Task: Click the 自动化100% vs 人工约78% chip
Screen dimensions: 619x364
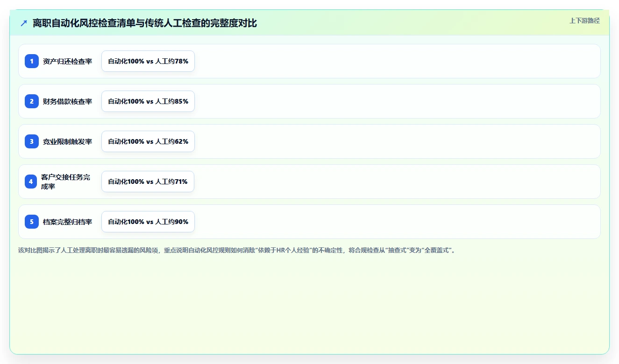Action: pyautogui.click(x=148, y=61)
